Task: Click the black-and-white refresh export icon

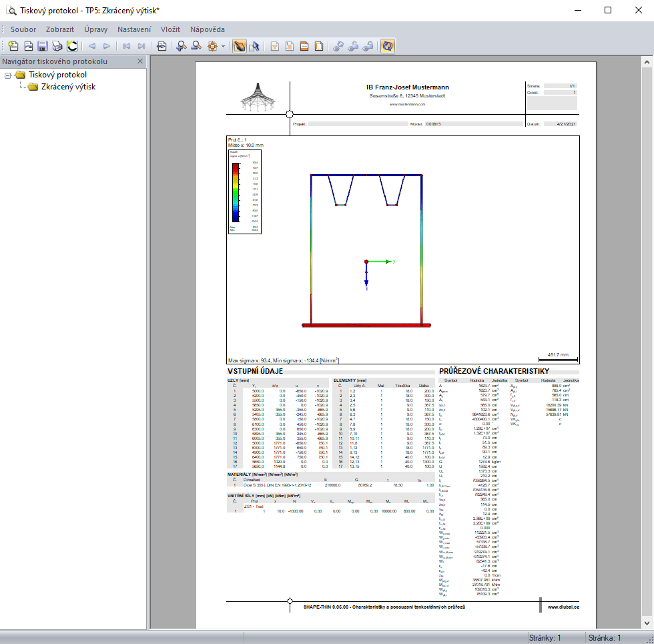Action: point(72,46)
